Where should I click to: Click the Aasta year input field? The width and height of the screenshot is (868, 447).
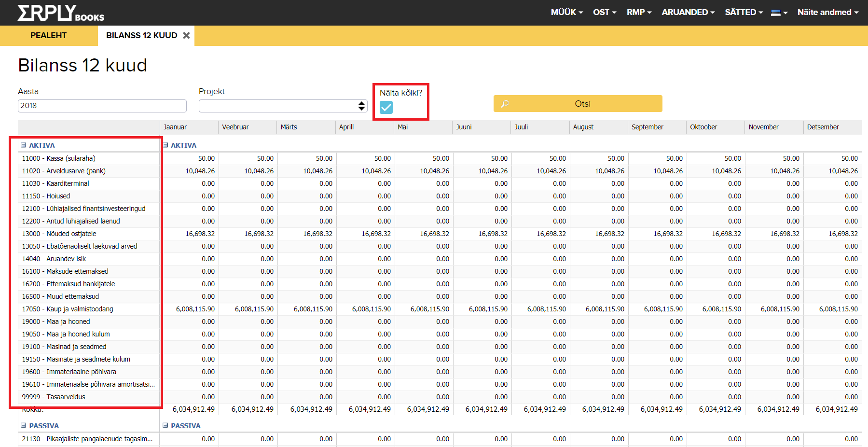tap(102, 106)
